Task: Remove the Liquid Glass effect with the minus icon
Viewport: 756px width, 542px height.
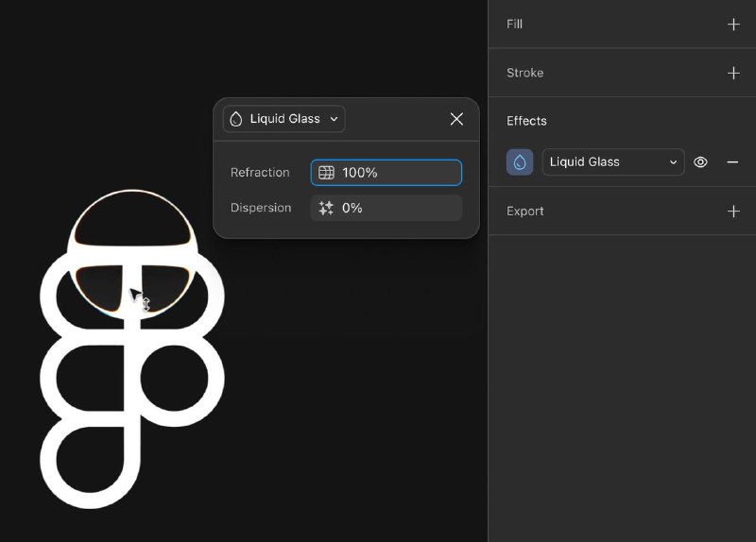Action: point(732,162)
